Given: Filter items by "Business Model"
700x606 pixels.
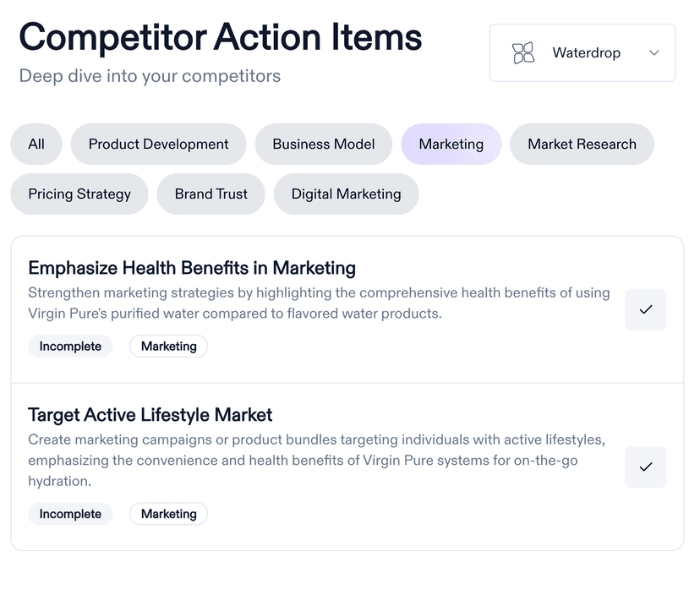Looking at the screenshot, I should (323, 144).
